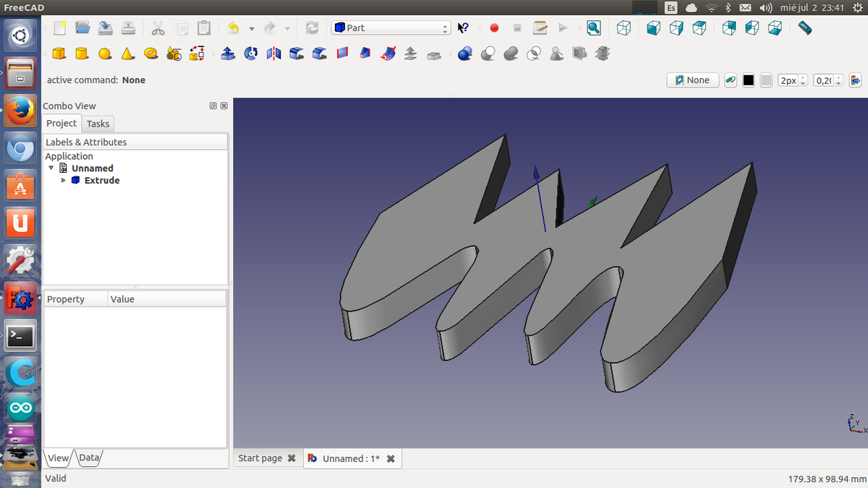Collapse the Unnamed document tree node
The width and height of the screenshot is (868, 488).
click(51, 168)
